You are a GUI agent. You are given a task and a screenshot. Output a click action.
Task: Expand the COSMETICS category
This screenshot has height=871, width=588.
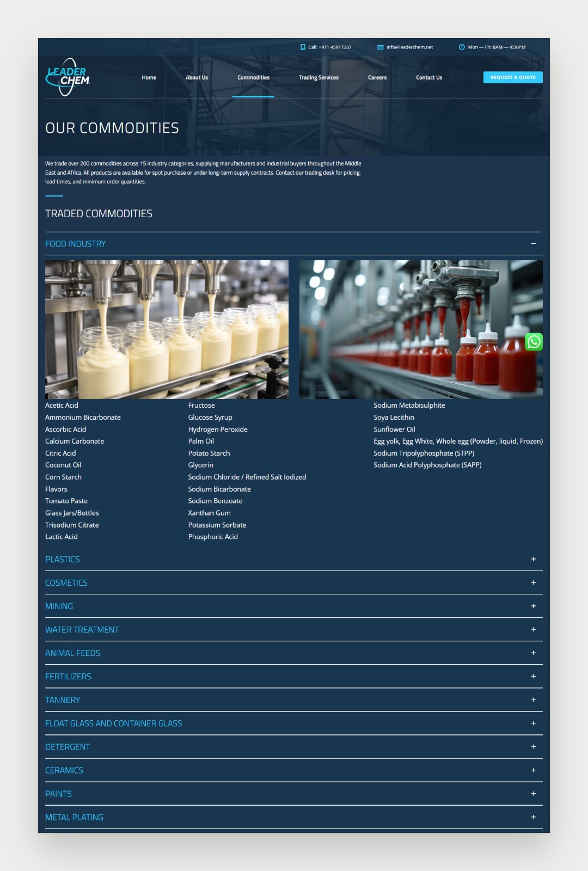point(294,582)
